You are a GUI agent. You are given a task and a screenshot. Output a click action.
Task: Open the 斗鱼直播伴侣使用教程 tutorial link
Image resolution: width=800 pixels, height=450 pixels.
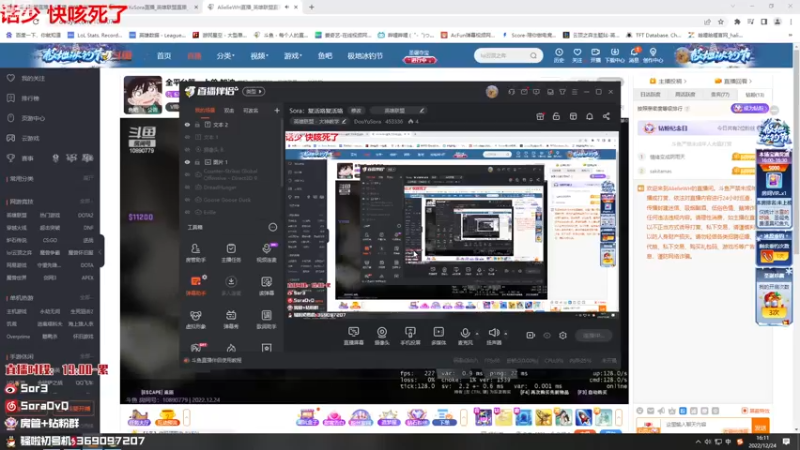point(216,360)
